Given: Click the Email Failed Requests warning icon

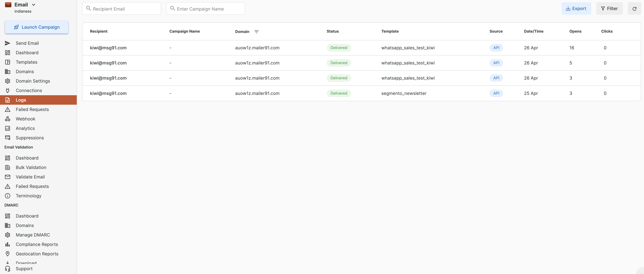Looking at the screenshot, I should click(7, 110).
